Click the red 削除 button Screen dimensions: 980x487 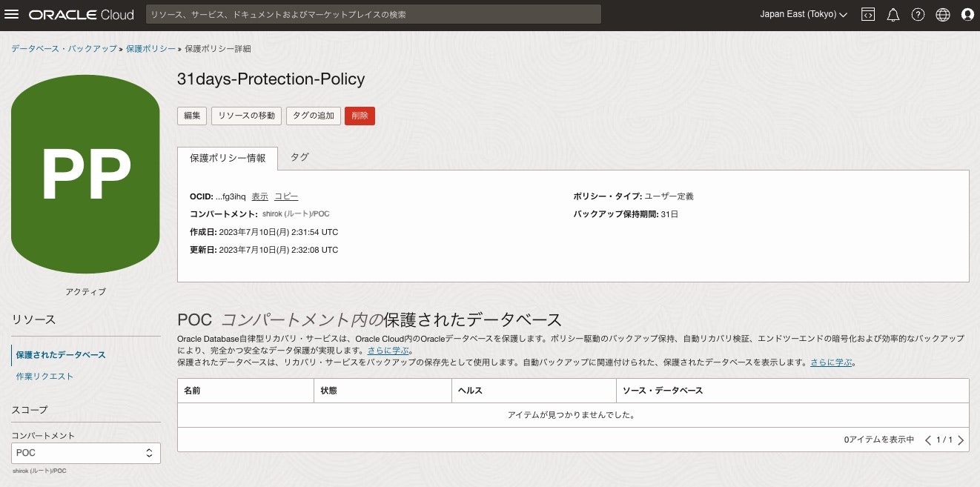pos(360,116)
